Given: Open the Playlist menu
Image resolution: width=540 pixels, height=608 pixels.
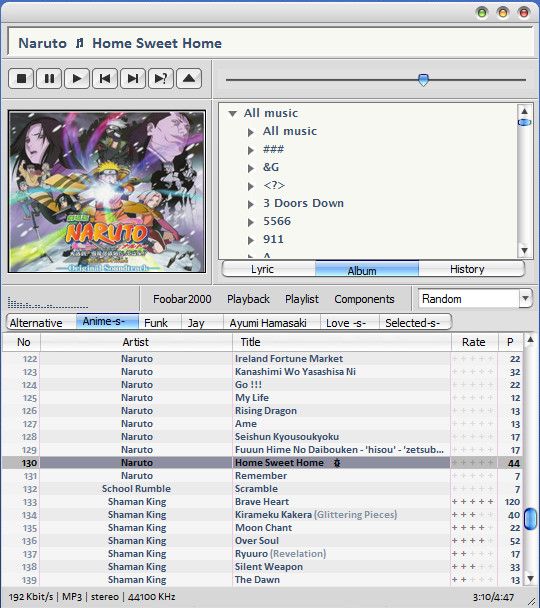Looking at the screenshot, I should pyautogui.click(x=302, y=299).
